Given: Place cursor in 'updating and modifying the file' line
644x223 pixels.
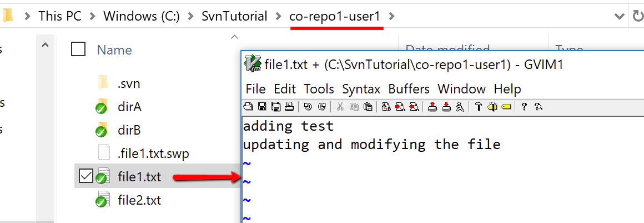Looking at the screenshot, I should click(372, 145).
